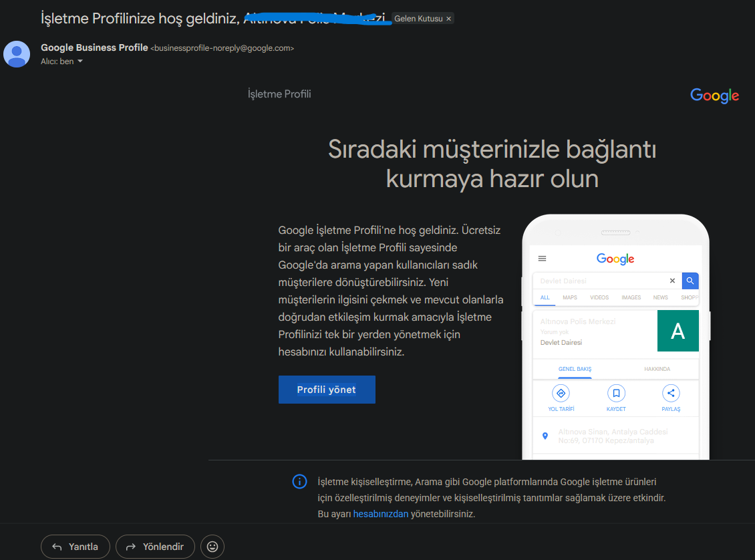Click the map pin location icon

coord(545,436)
